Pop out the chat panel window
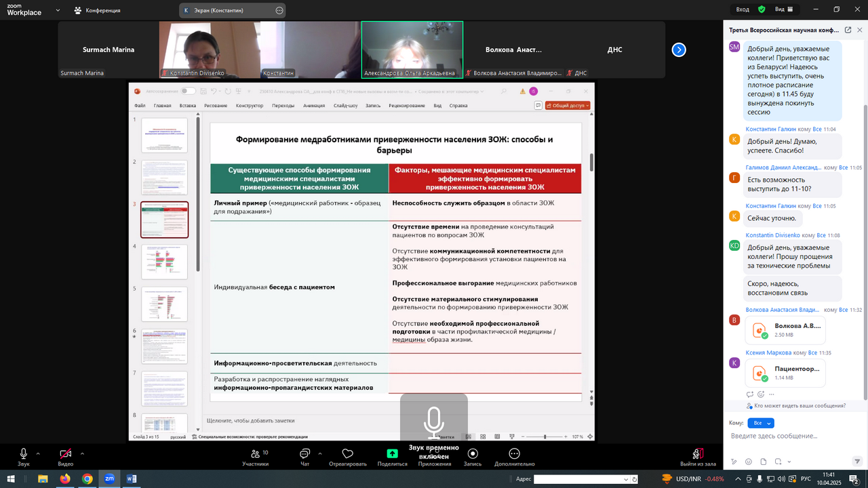Image resolution: width=868 pixels, height=488 pixels. coord(848,30)
